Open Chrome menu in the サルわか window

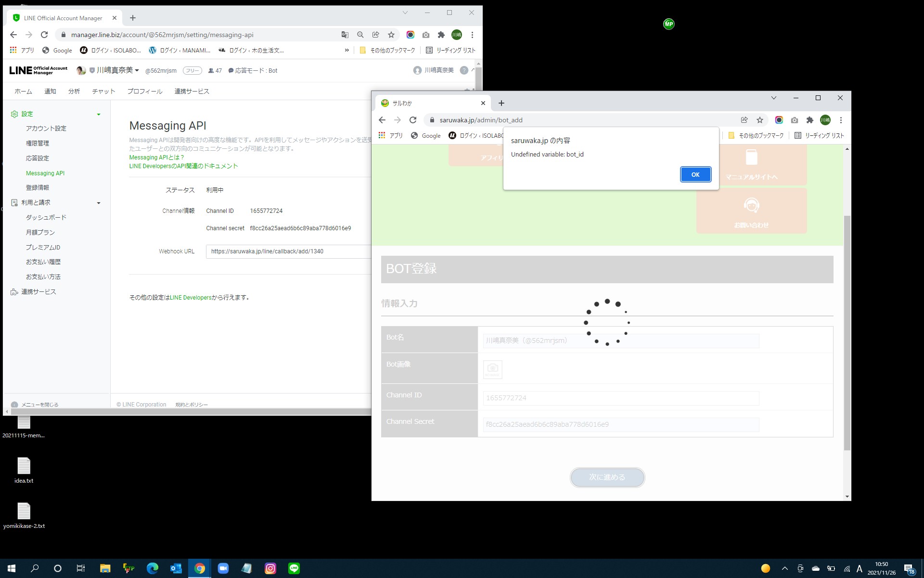[841, 120]
